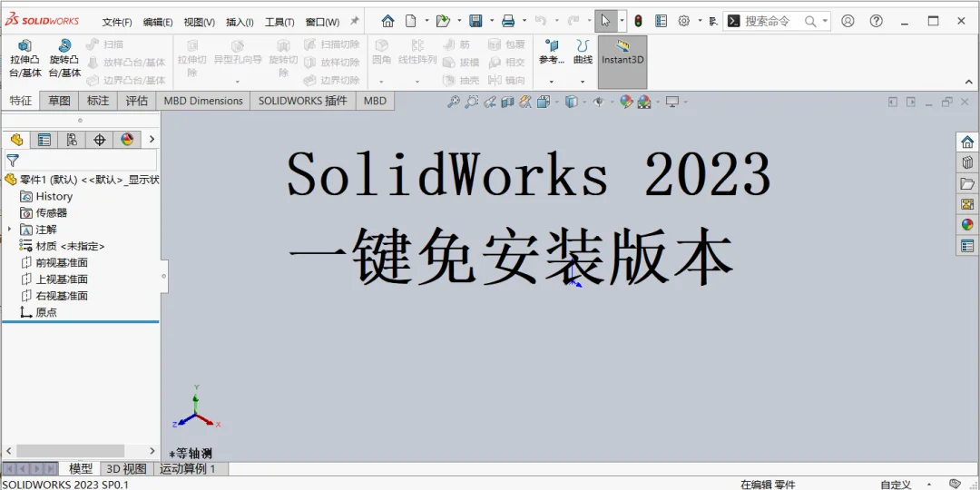Click the Section View icon
This screenshot has width=980, height=490.
507,102
